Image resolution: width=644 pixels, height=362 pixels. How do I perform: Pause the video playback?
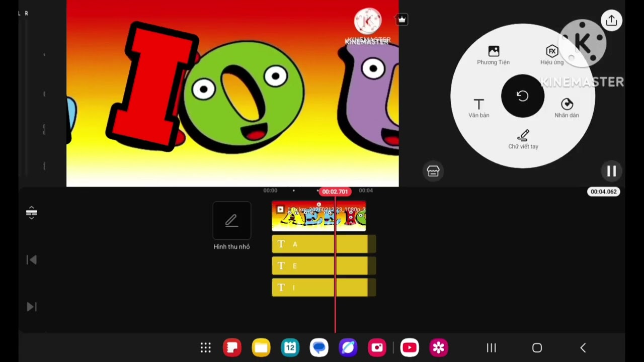click(x=611, y=171)
